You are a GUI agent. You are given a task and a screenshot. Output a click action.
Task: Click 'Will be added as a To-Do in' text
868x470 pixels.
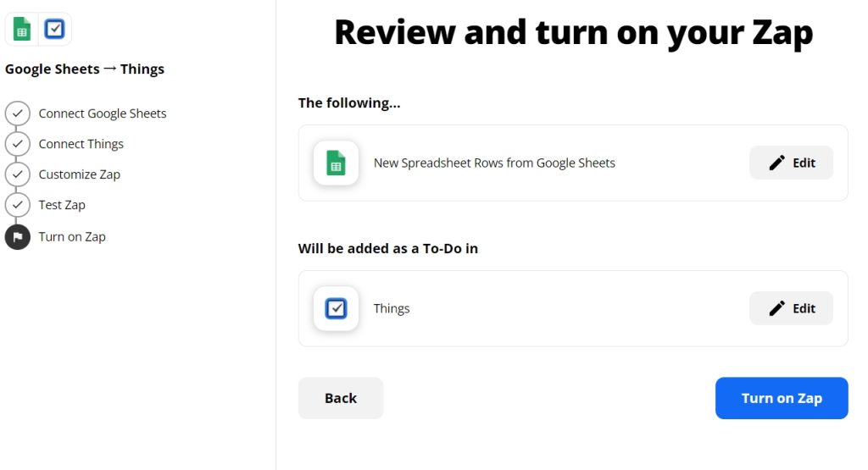tap(388, 248)
